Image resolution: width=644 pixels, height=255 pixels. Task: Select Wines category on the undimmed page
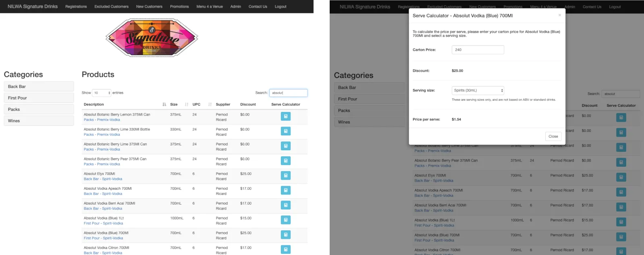coord(39,121)
